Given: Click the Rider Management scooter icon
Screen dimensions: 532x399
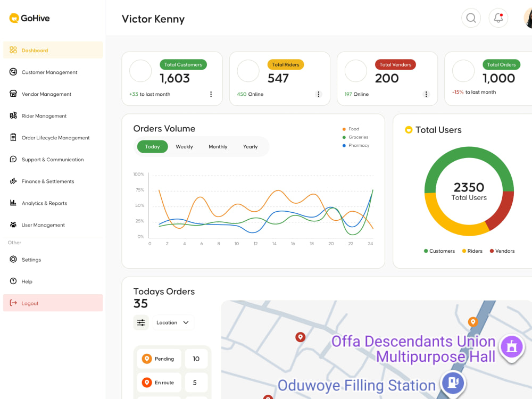Looking at the screenshot, I should click(x=13, y=115).
